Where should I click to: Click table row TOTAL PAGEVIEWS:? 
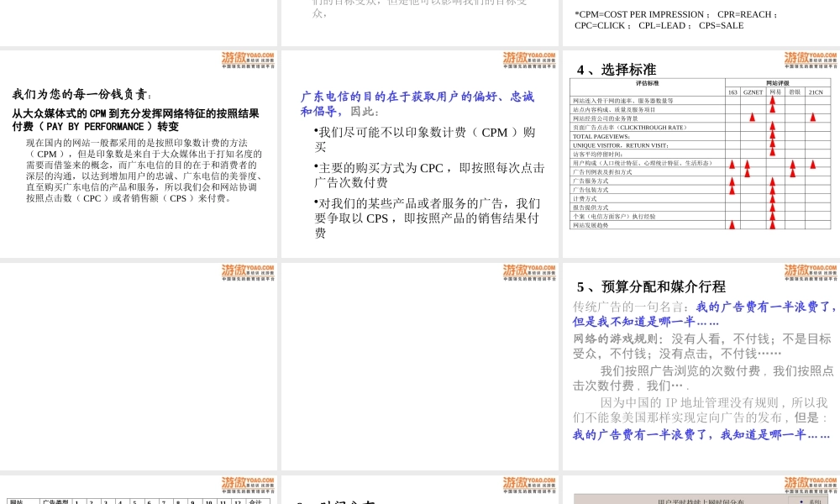click(x=701, y=137)
